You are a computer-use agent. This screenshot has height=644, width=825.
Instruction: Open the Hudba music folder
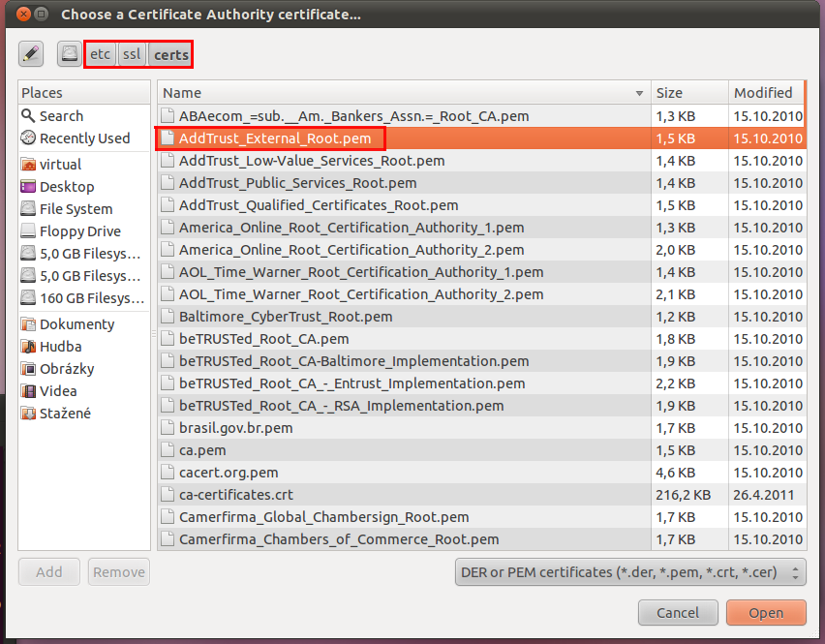[60, 347]
